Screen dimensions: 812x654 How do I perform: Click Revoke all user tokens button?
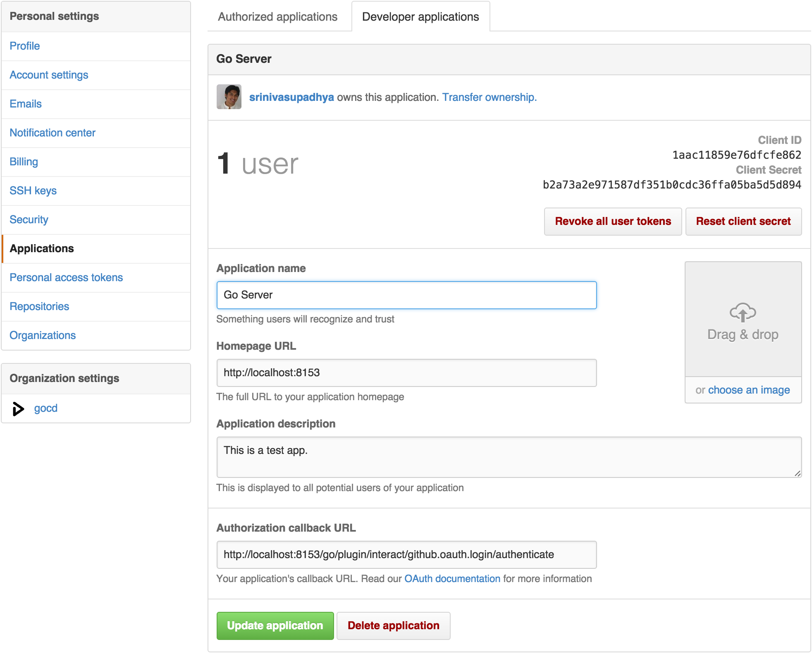coord(612,221)
